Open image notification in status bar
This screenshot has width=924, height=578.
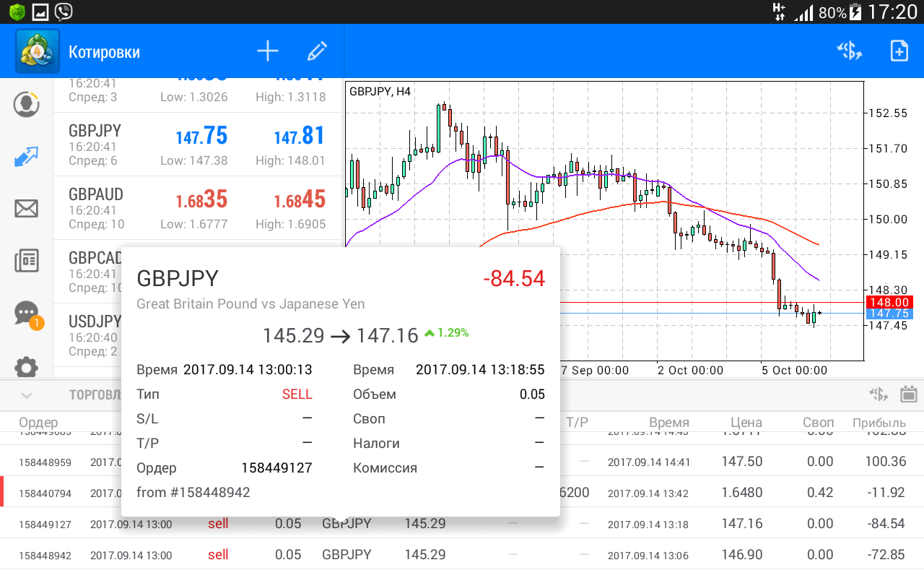(40, 12)
